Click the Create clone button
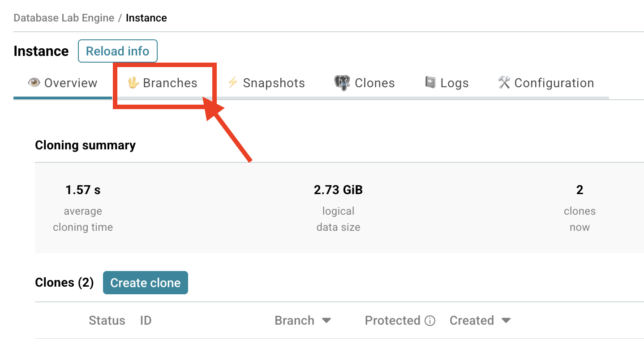The image size is (644, 339). [x=146, y=283]
